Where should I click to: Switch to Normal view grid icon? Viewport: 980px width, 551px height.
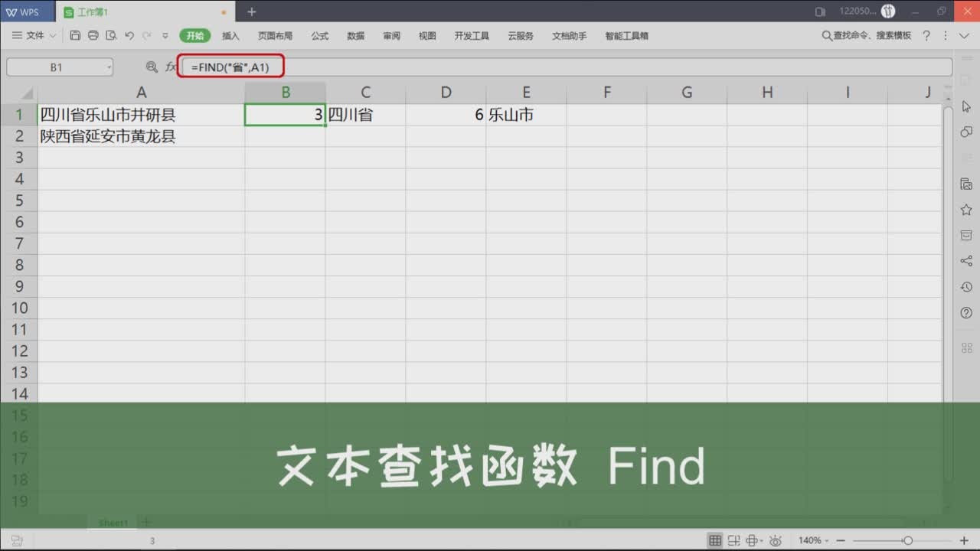pos(715,540)
